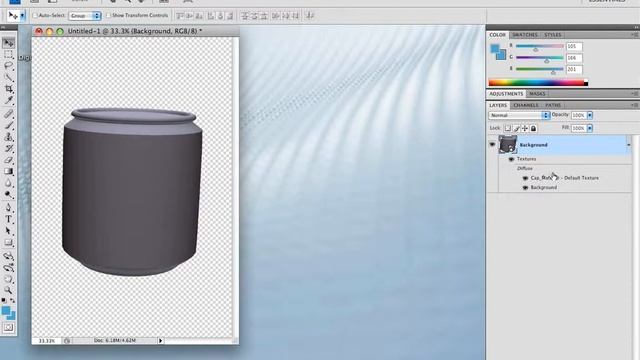The image size is (640, 360).
Task: Select the Rectangular Marquee tool
Action: tap(8, 55)
